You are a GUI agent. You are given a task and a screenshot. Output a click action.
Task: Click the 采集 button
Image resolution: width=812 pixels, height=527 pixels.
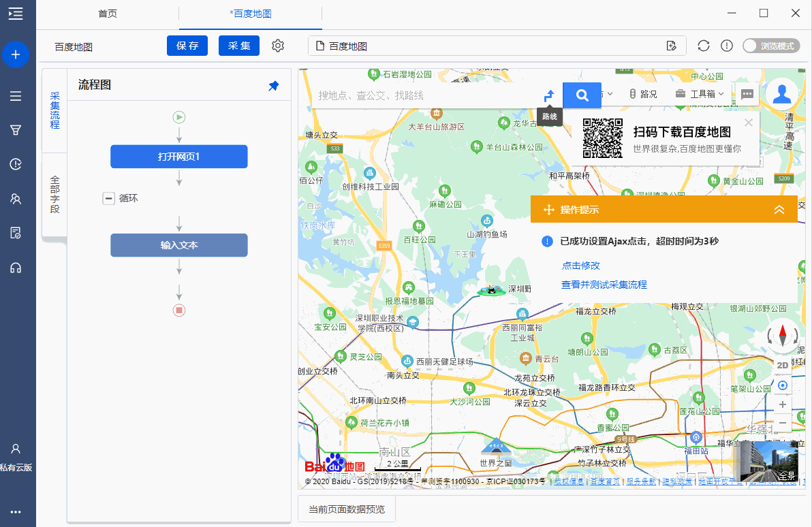(238, 46)
